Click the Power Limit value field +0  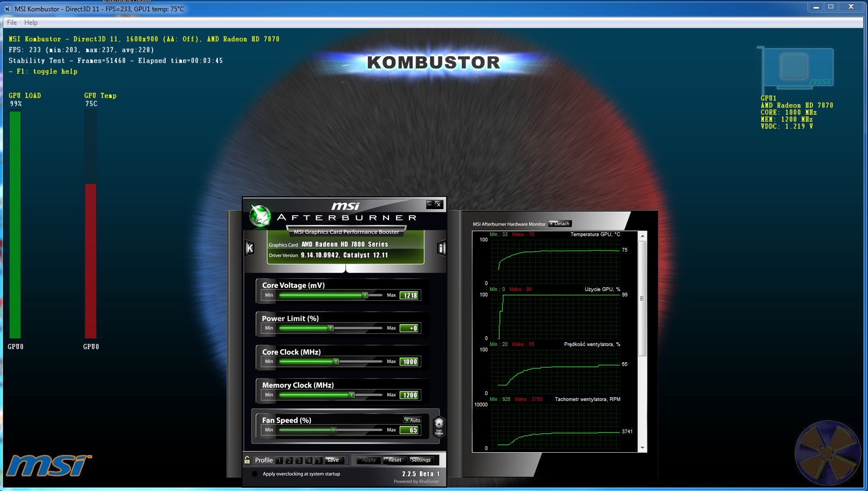pyautogui.click(x=409, y=328)
